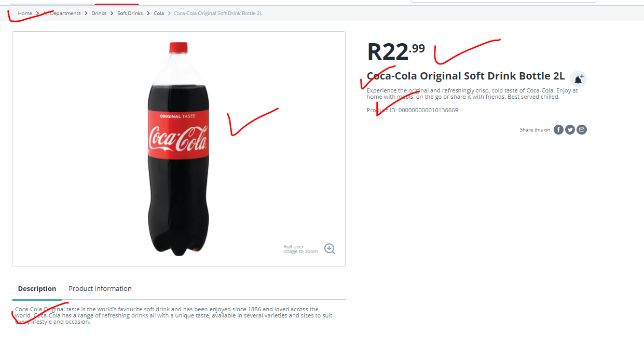Open the All Departments breadcrumb link
Image resolution: width=644 pixels, height=345 pixels.
point(62,14)
